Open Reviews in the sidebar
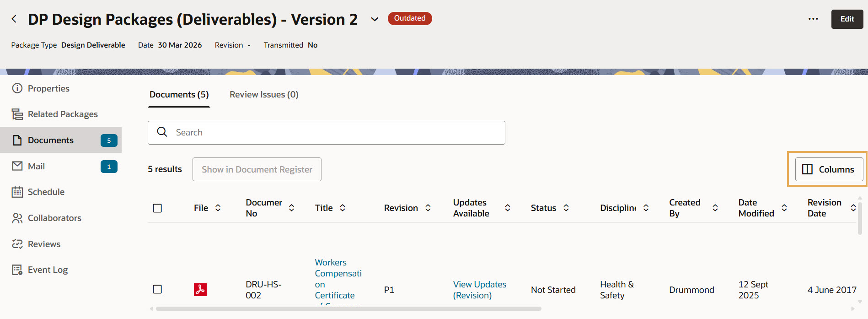868x319 pixels. point(44,244)
